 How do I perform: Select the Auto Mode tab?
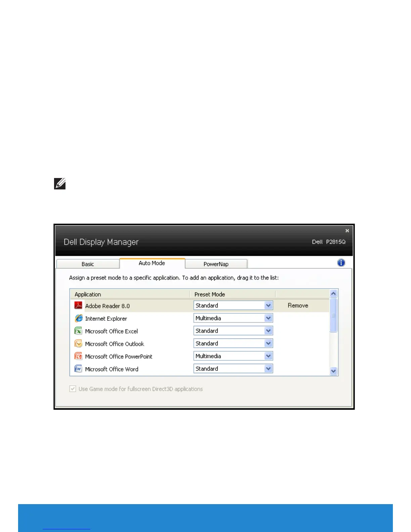click(x=152, y=263)
